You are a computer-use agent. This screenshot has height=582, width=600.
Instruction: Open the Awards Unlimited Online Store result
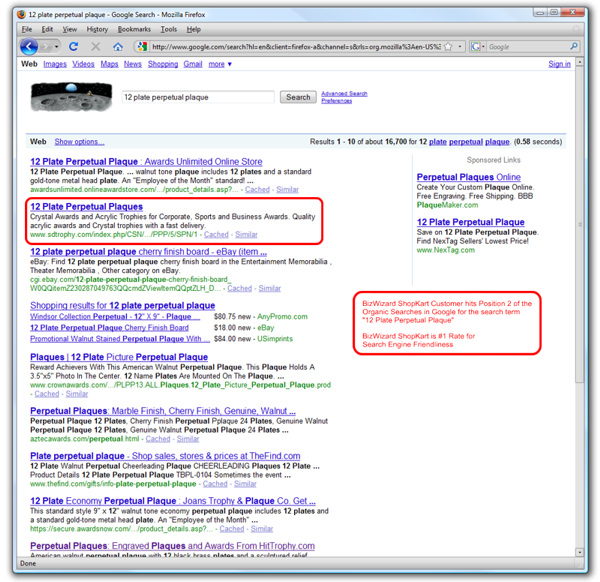click(146, 161)
